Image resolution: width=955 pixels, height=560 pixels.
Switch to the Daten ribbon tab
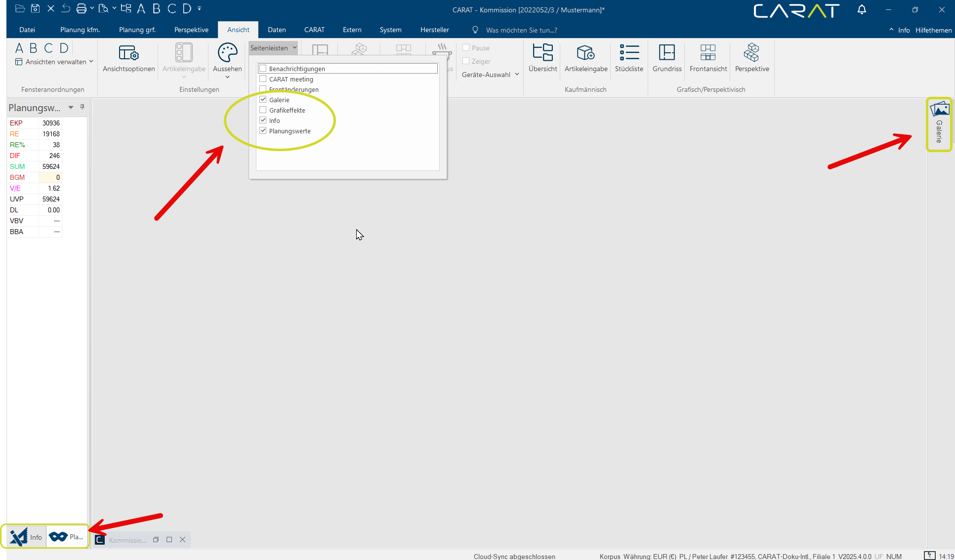[x=277, y=30]
